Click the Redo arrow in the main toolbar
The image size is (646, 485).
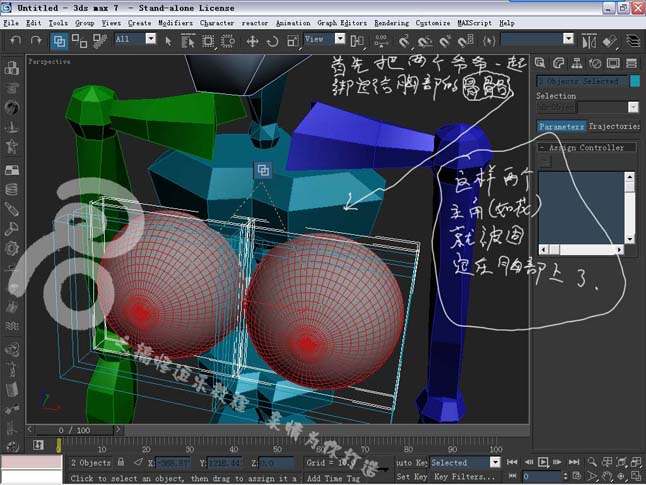pos(36,40)
